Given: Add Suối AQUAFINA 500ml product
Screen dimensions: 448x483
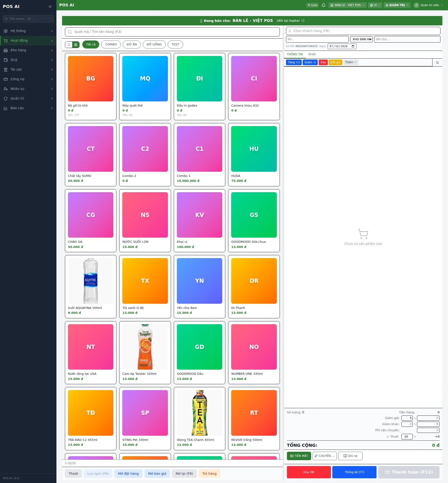Looking at the screenshot, I should (91, 287).
